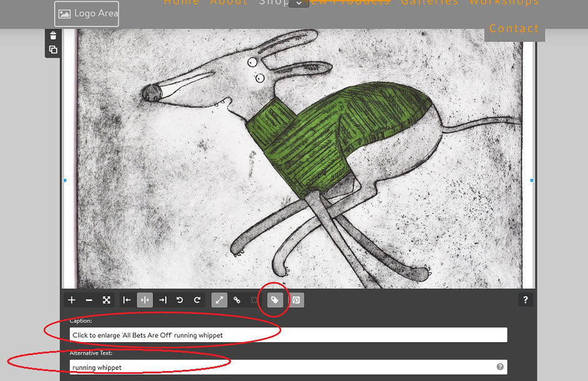
Task: Click into the Alternative Text field
Action: [288, 367]
